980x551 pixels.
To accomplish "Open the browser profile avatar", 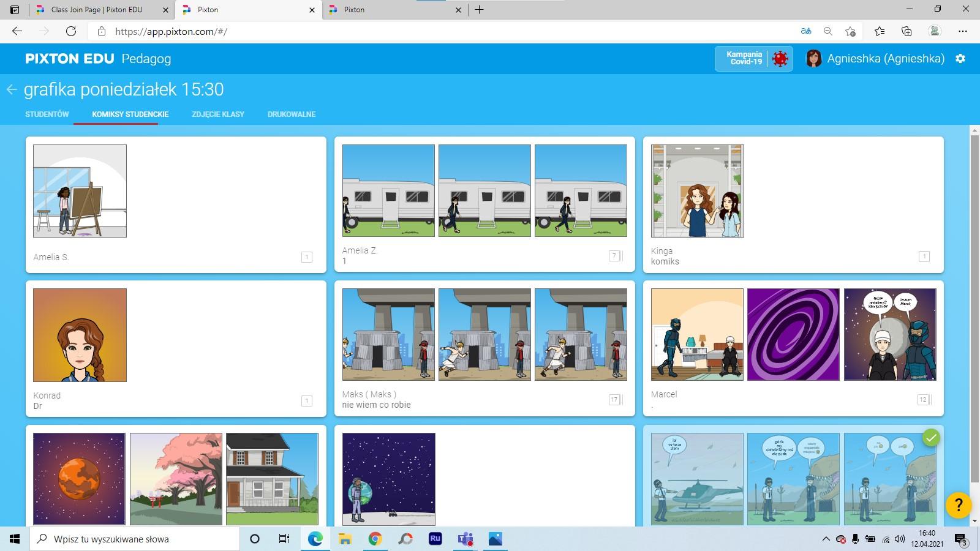I will click(935, 31).
